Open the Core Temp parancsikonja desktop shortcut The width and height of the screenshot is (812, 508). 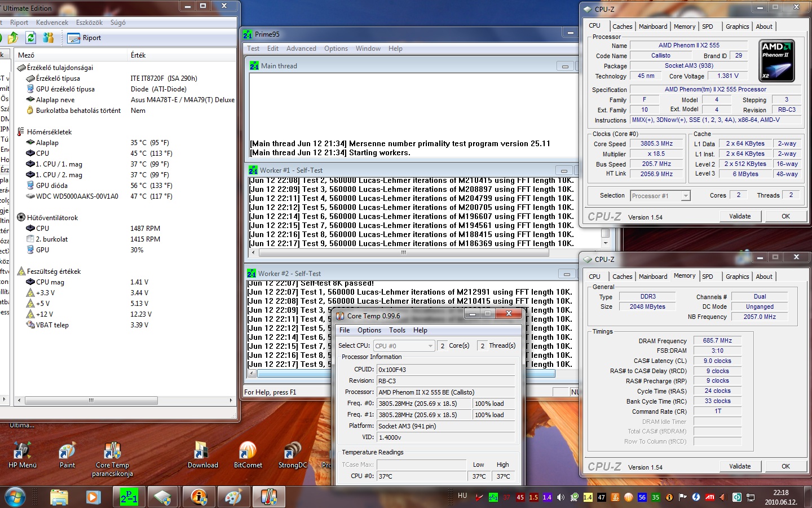click(x=112, y=459)
